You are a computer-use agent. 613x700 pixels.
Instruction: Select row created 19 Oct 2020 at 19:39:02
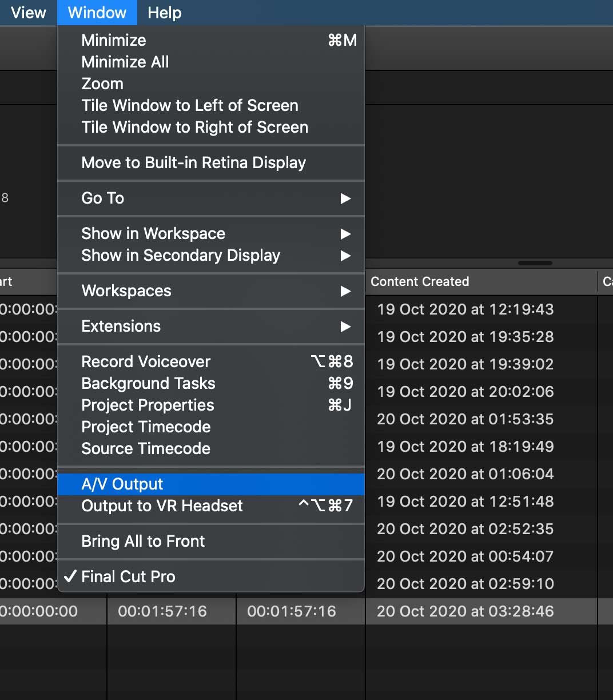pos(465,364)
